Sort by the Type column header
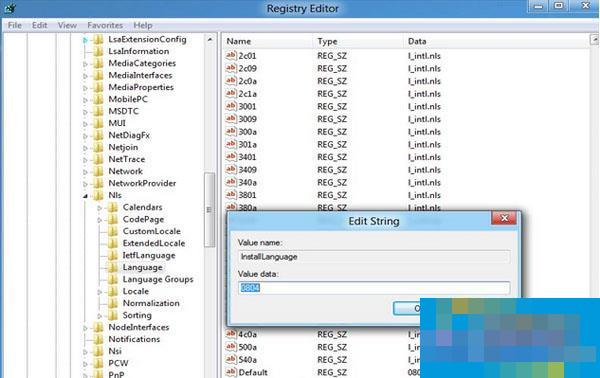600x378 pixels. point(327,41)
